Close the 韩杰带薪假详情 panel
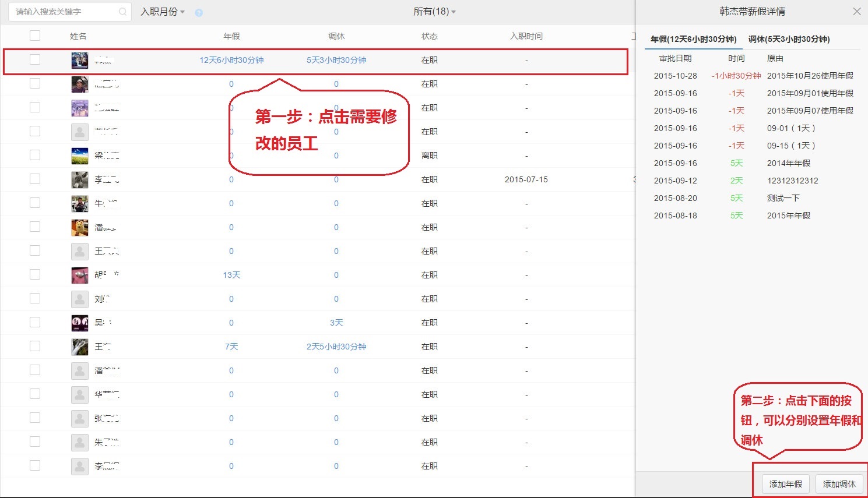Viewport: 868px width, 498px height. click(x=856, y=12)
